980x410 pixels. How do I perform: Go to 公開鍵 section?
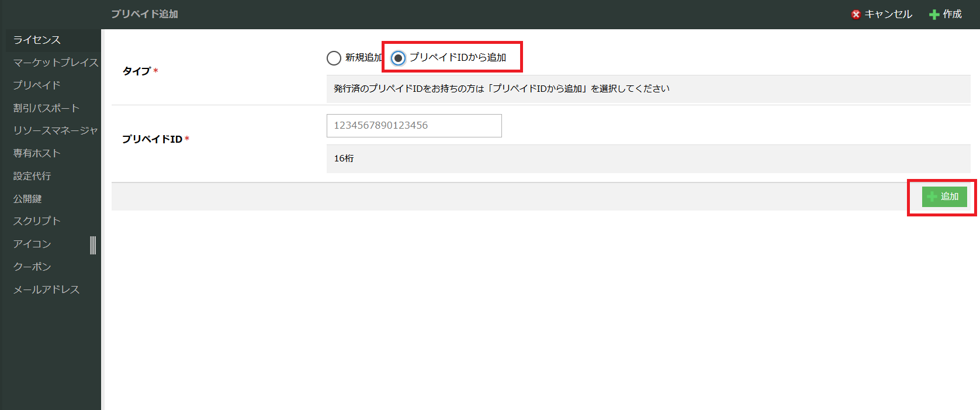tap(27, 199)
